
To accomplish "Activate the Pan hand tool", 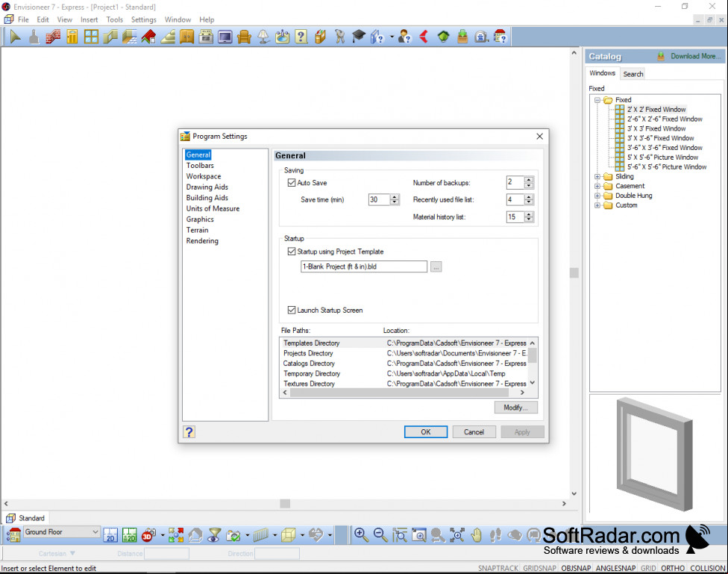I will [x=477, y=535].
